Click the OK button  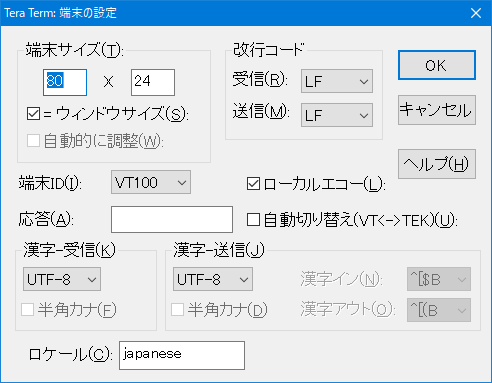[x=437, y=65]
